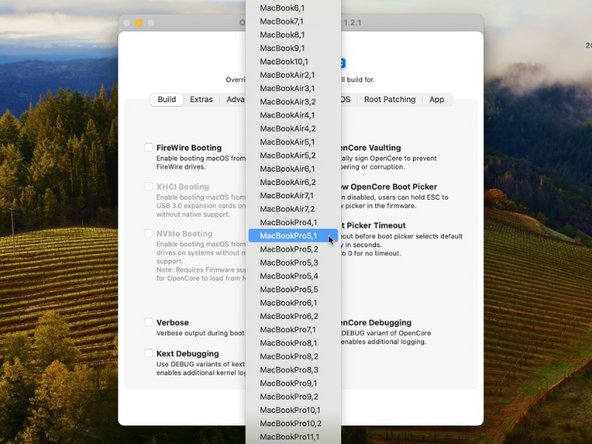Open the Extras tab
592x444 pixels.
(x=201, y=100)
